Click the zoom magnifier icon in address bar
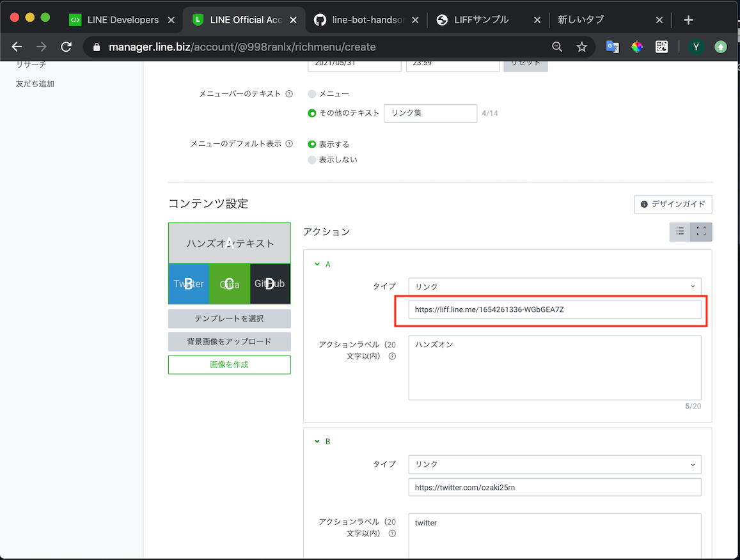 pyautogui.click(x=557, y=47)
